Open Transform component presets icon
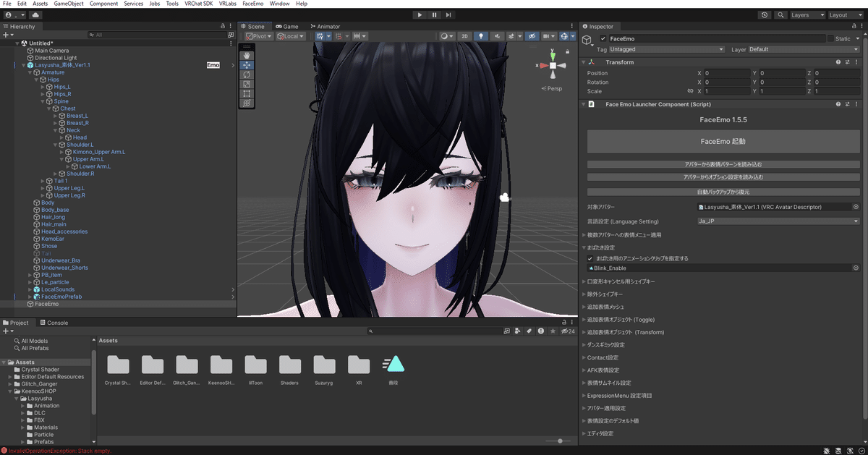Viewport: 868px width, 455px height. pos(848,62)
